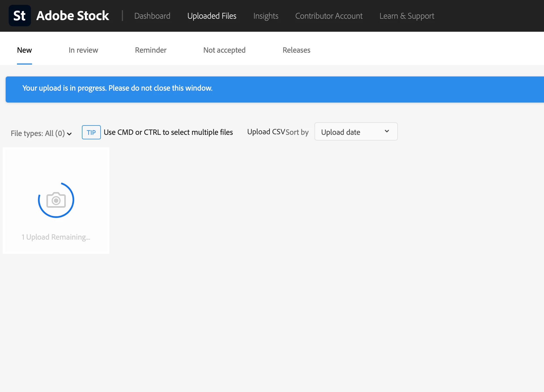Image resolution: width=544 pixels, height=392 pixels.
Task: Click the Adobe Stock St logo icon
Action: click(x=20, y=16)
